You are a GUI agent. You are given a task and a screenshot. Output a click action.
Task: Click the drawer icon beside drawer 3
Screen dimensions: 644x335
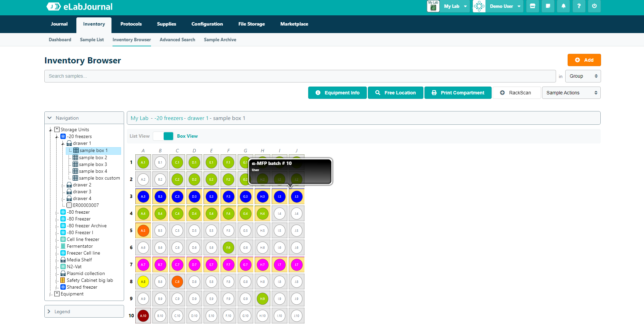tap(69, 192)
